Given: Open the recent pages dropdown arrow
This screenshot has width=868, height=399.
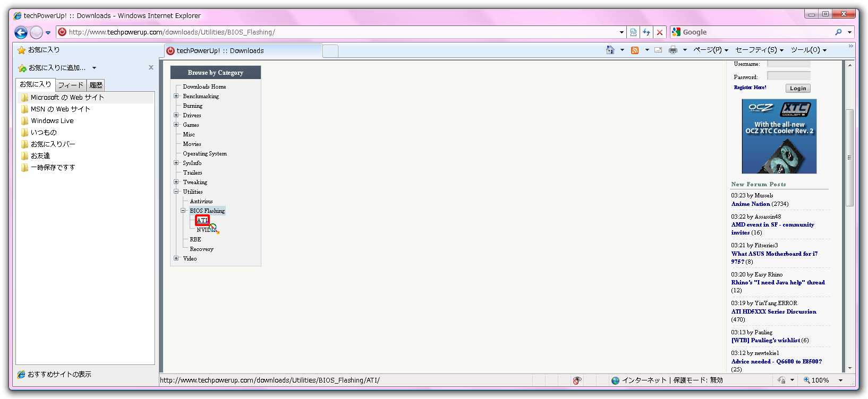Looking at the screenshot, I should [x=48, y=33].
